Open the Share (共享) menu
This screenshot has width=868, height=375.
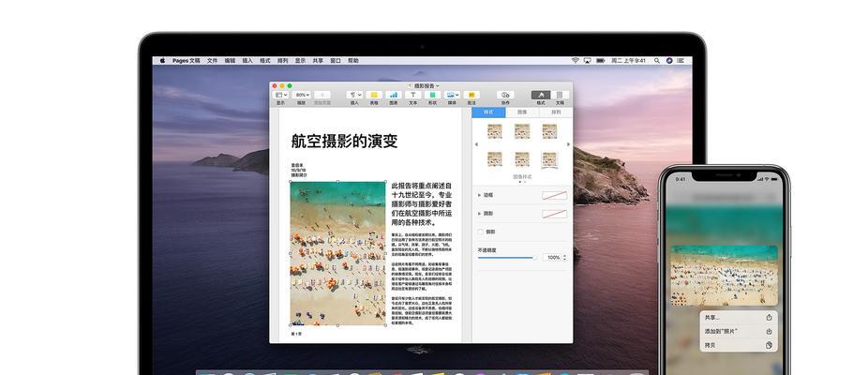point(318,60)
